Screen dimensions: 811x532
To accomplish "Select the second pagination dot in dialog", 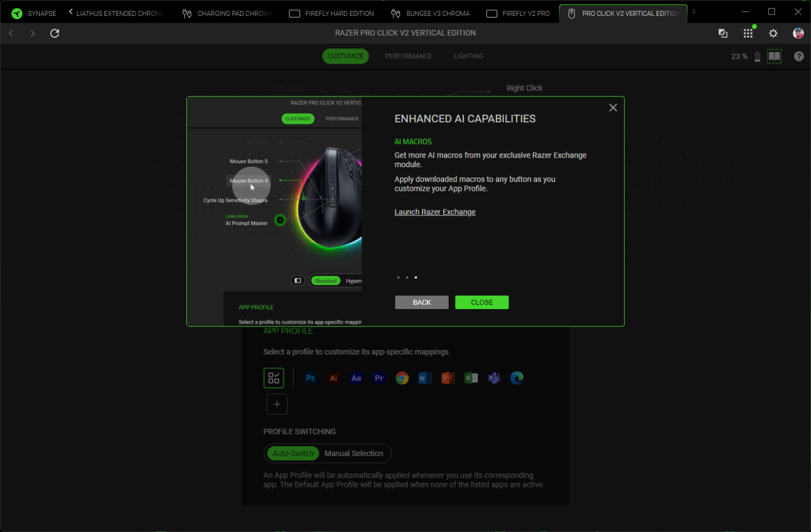I will 407,278.
